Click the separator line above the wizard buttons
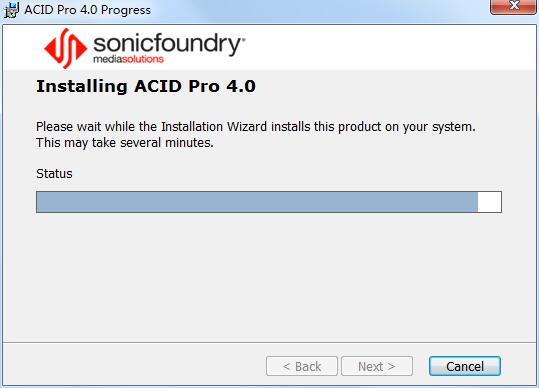This screenshot has width=539, height=388. coord(269,342)
